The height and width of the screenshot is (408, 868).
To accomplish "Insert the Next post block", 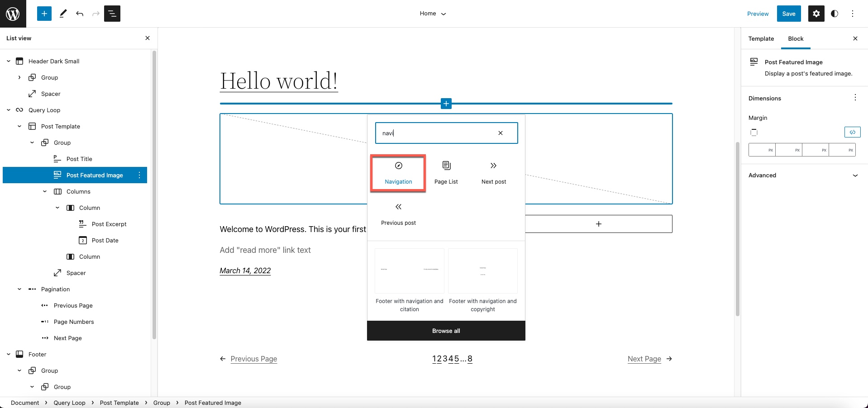I will [x=493, y=173].
